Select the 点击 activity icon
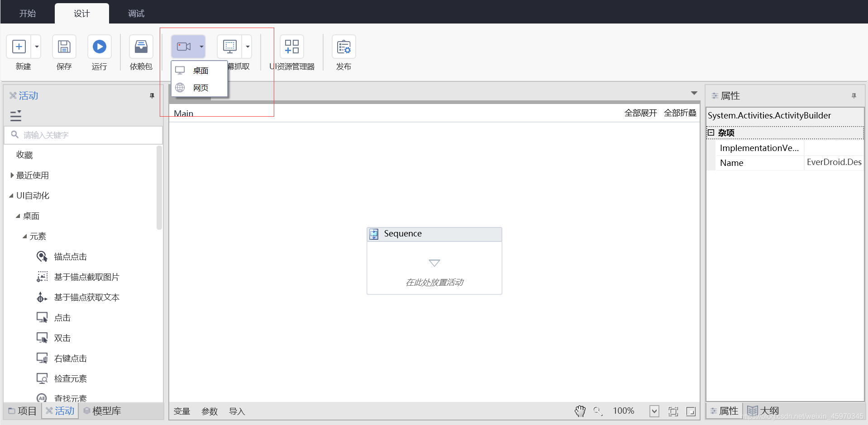Image resolution: width=868 pixels, height=425 pixels. coord(42,318)
